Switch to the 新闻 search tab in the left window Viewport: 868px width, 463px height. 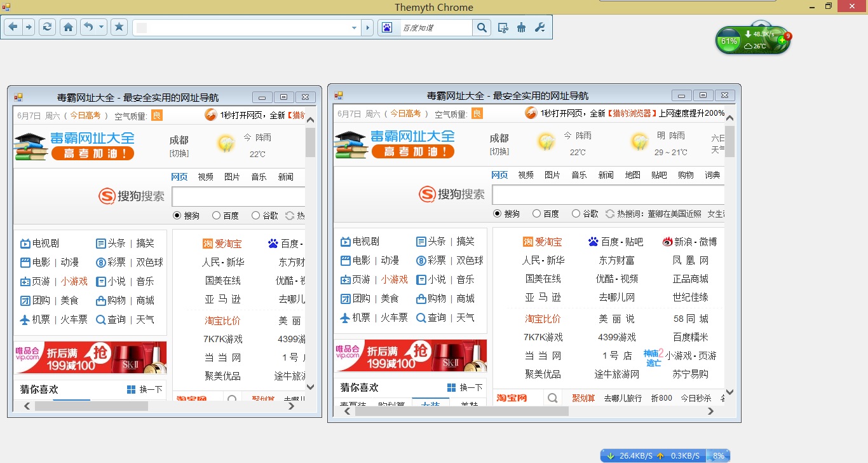tap(285, 177)
